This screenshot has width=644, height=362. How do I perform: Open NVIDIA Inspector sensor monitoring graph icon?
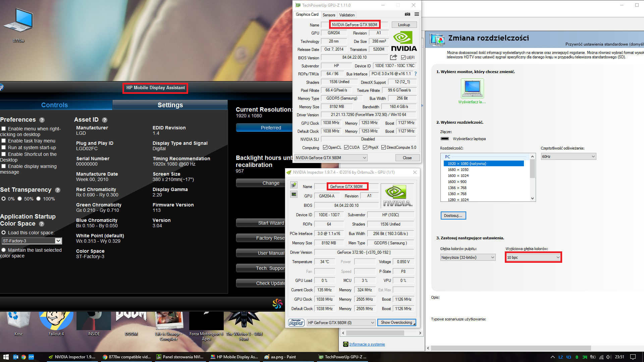tap(294, 194)
